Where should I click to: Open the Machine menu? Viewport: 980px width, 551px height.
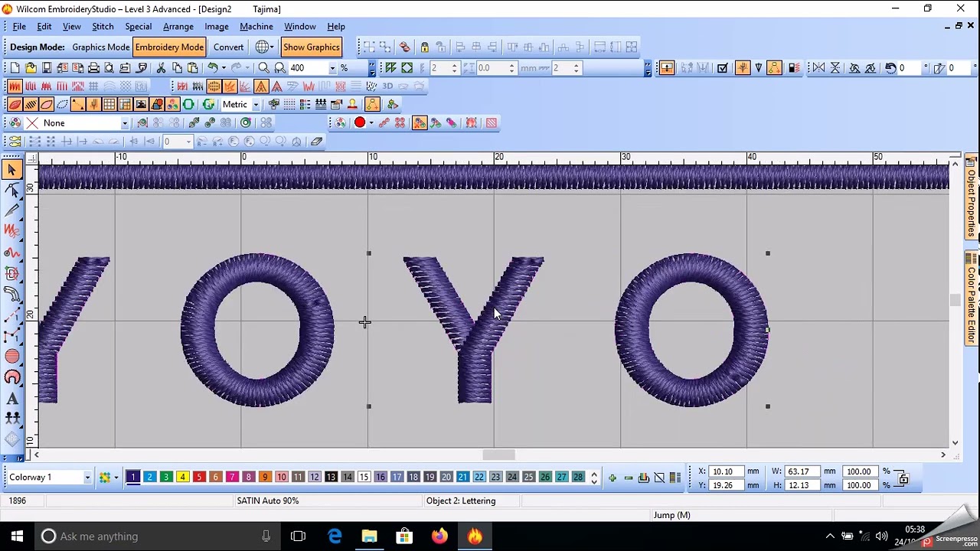tap(256, 27)
